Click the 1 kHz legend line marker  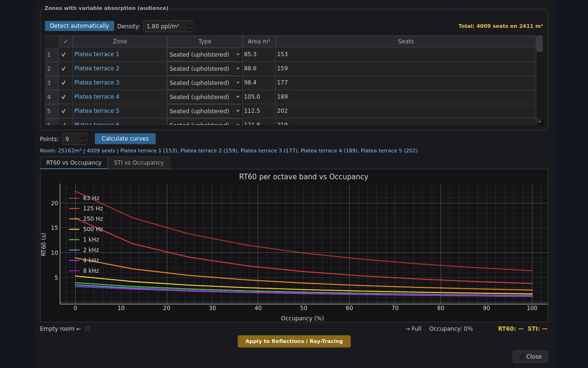pos(74,239)
